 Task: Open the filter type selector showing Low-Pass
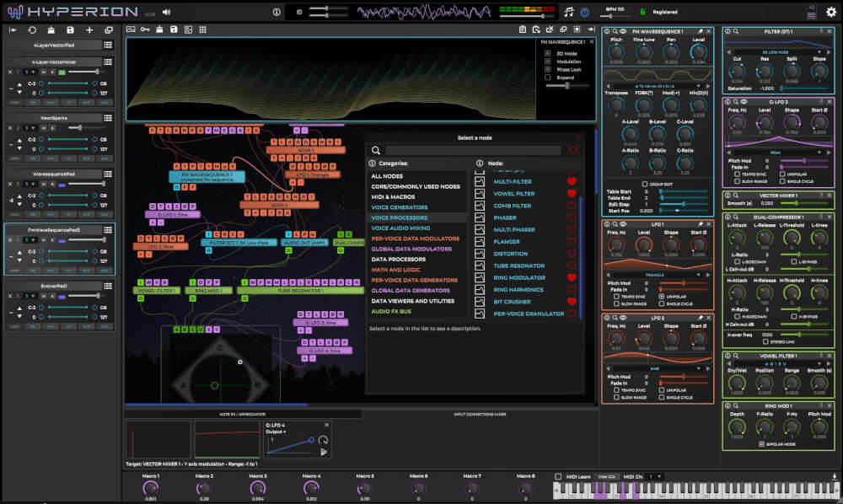pyautogui.click(x=776, y=52)
